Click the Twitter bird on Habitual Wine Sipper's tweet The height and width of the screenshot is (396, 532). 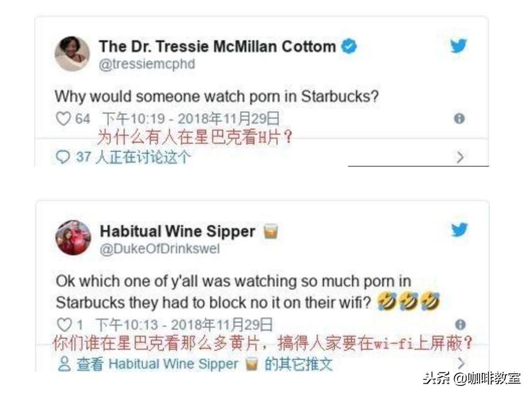click(x=460, y=230)
